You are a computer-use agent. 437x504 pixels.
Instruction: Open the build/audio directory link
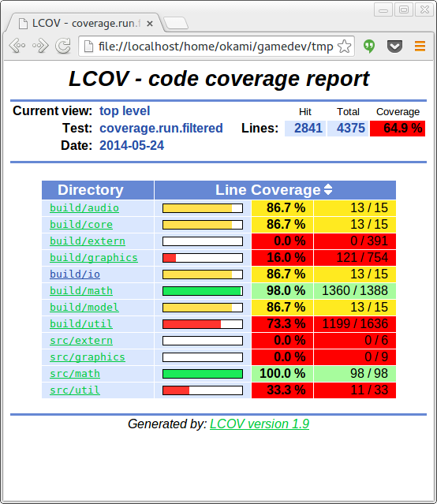[84, 208]
